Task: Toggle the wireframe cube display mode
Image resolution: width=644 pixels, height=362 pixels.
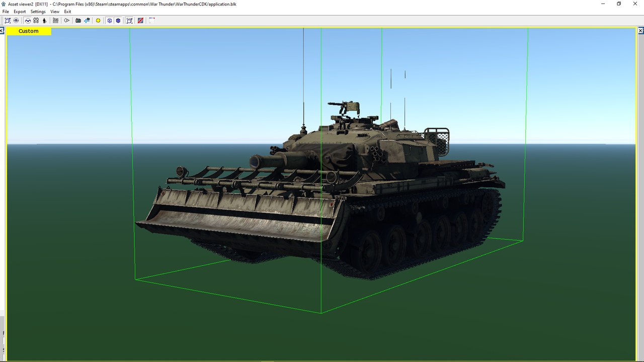Action: click(109, 21)
